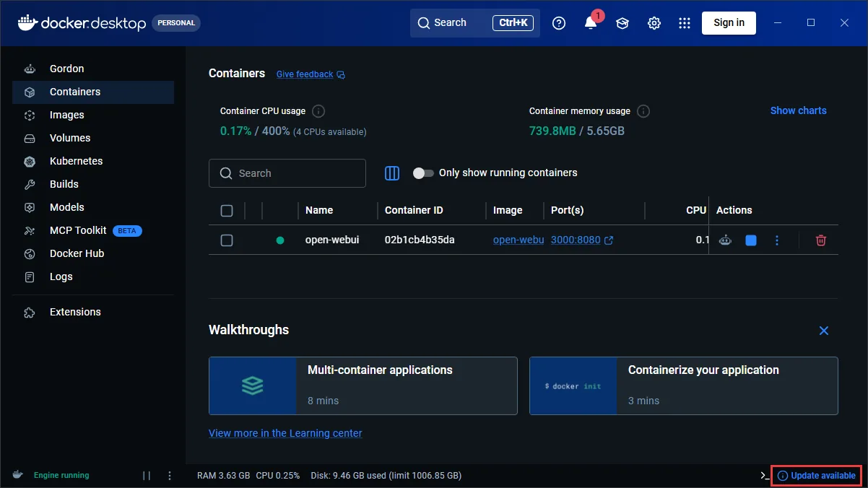Screen dimensions: 868x488
Task: Click the Container memory usage info icon
Action: pos(643,111)
